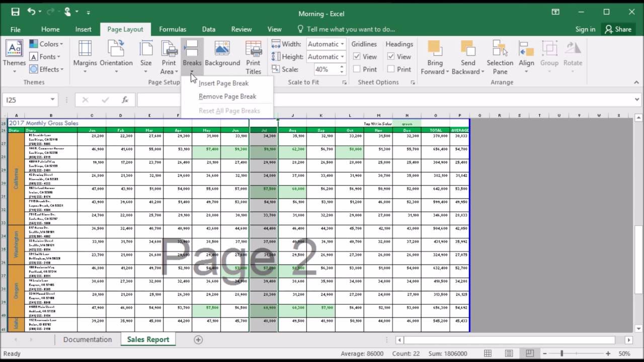This screenshot has height=362, width=644.
Task: Click zoom in plus button
Action: point(608,354)
